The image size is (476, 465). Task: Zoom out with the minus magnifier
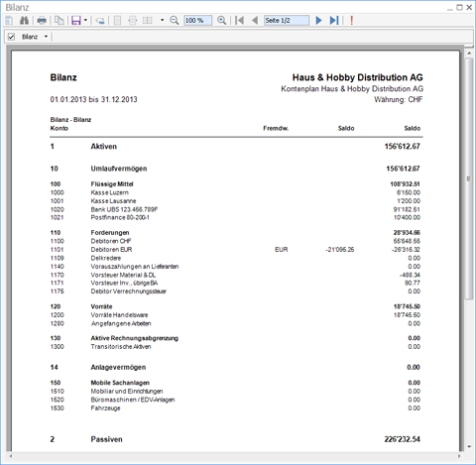click(174, 21)
